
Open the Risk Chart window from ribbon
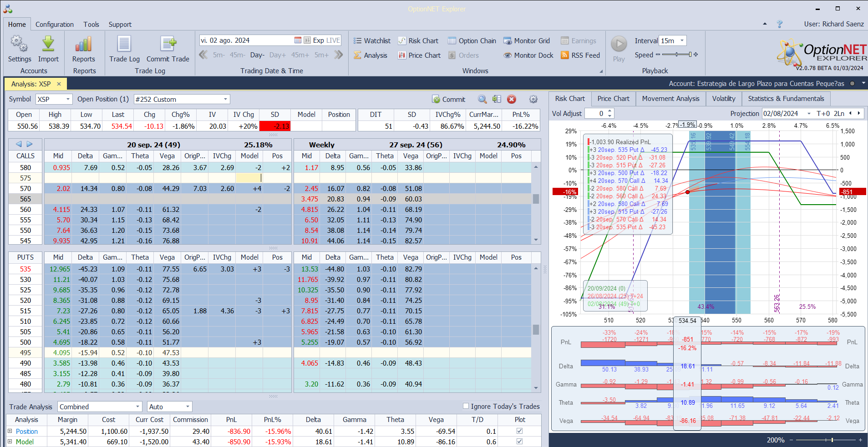tap(418, 41)
